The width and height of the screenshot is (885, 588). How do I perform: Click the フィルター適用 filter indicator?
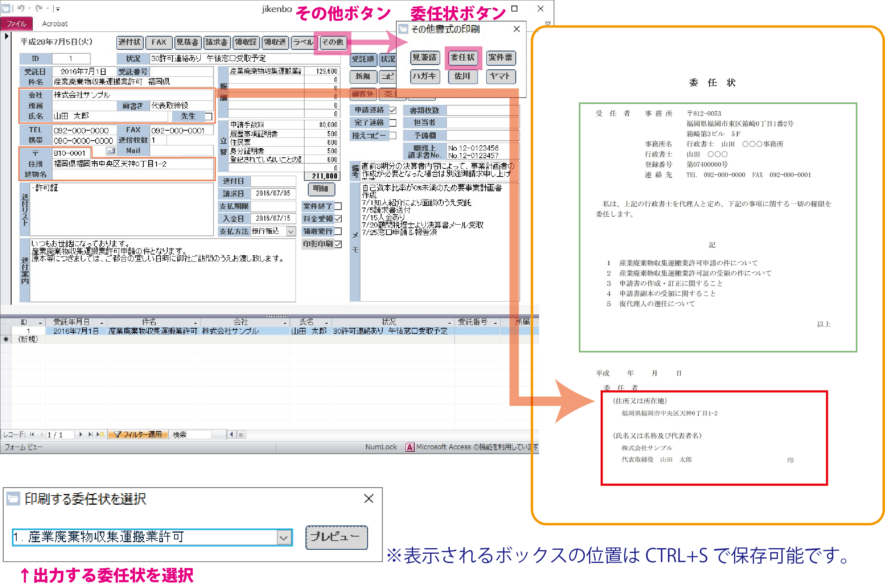[x=138, y=435]
